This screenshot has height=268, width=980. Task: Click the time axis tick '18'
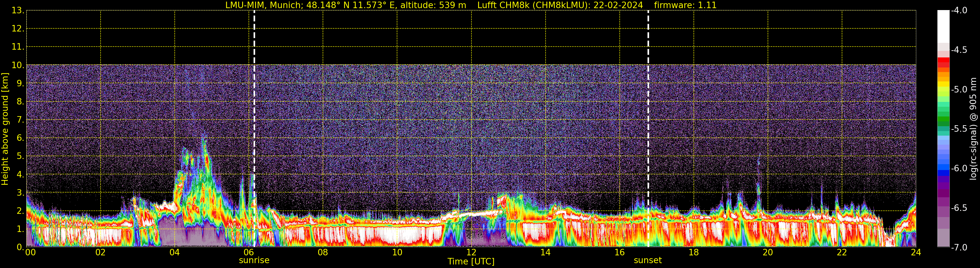pos(694,252)
